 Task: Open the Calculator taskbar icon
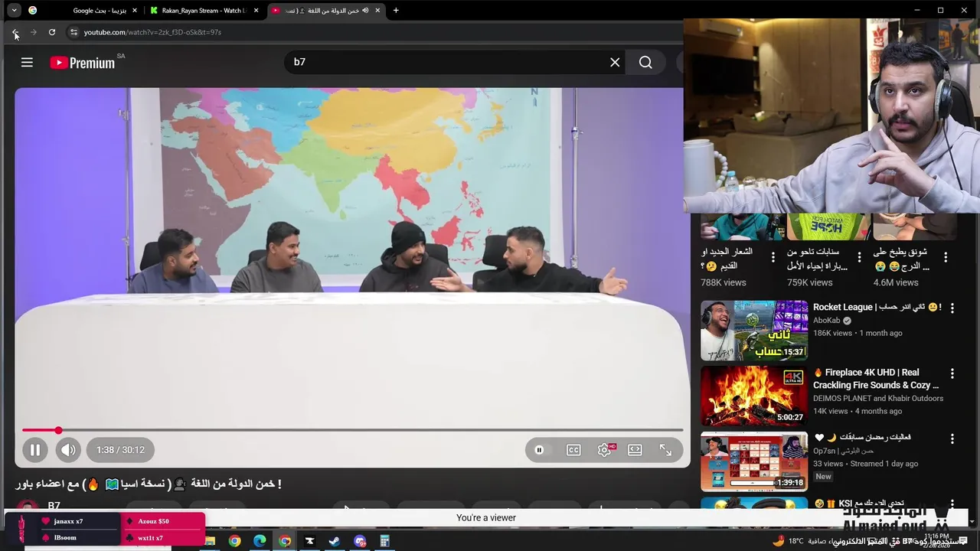click(385, 541)
